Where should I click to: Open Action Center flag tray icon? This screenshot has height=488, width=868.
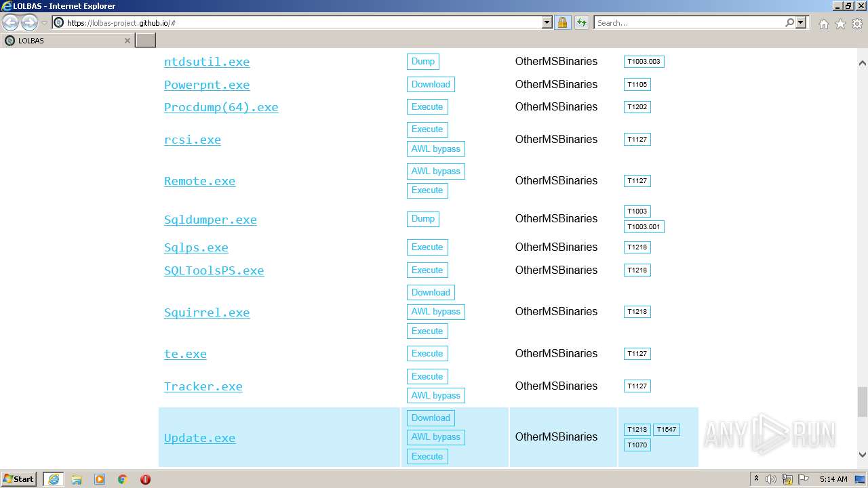coord(804,479)
